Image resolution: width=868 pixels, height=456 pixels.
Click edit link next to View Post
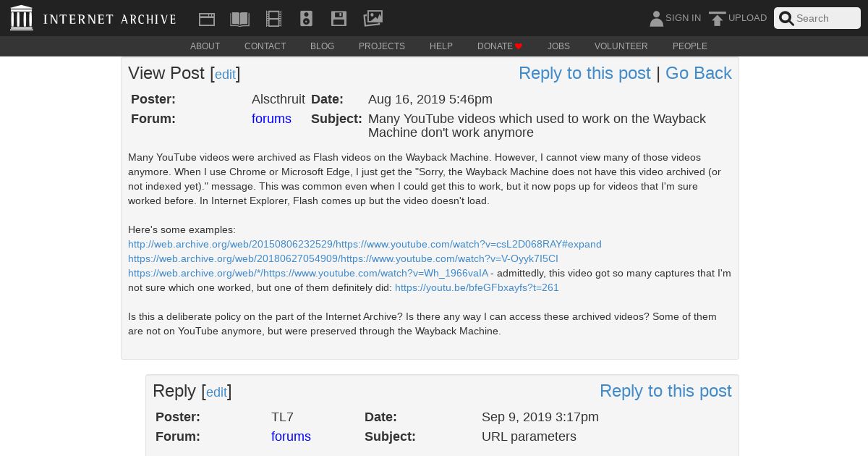pos(225,75)
